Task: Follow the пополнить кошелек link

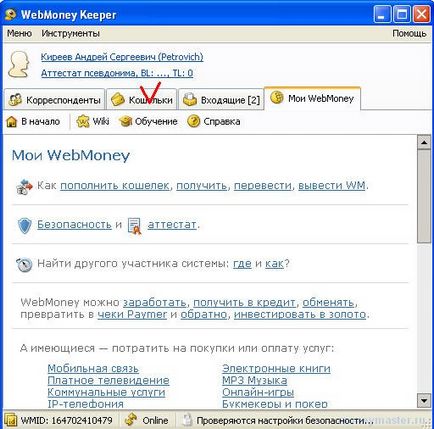Action: tap(115, 185)
